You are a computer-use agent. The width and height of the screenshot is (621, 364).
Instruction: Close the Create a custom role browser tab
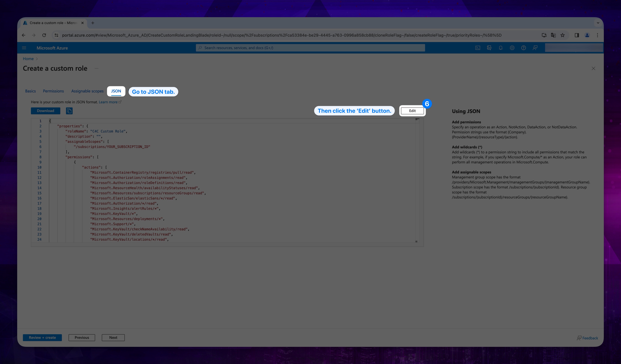tap(82, 23)
